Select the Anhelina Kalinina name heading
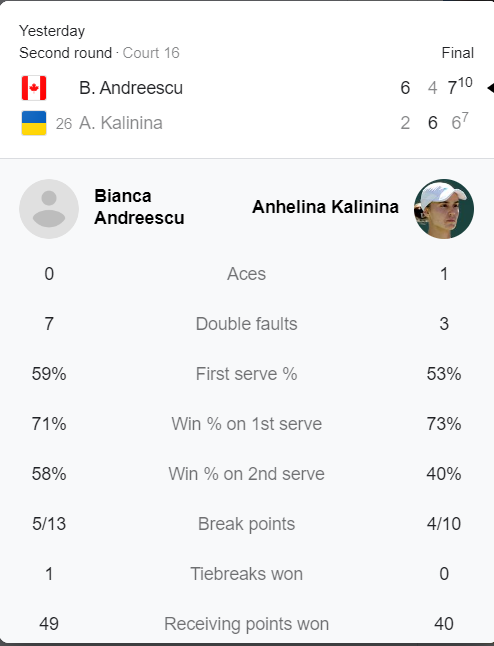This screenshot has height=646, width=494. [325, 207]
